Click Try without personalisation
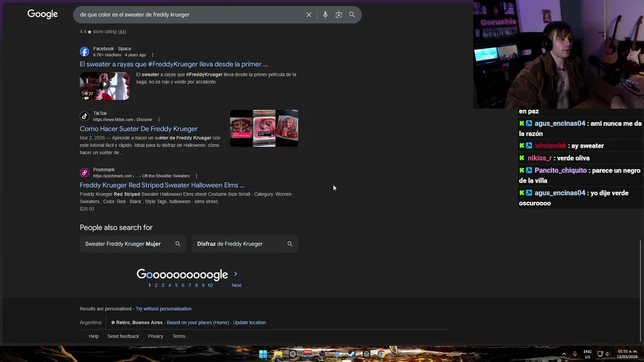Viewport: 644px width, 362px height. (164, 309)
